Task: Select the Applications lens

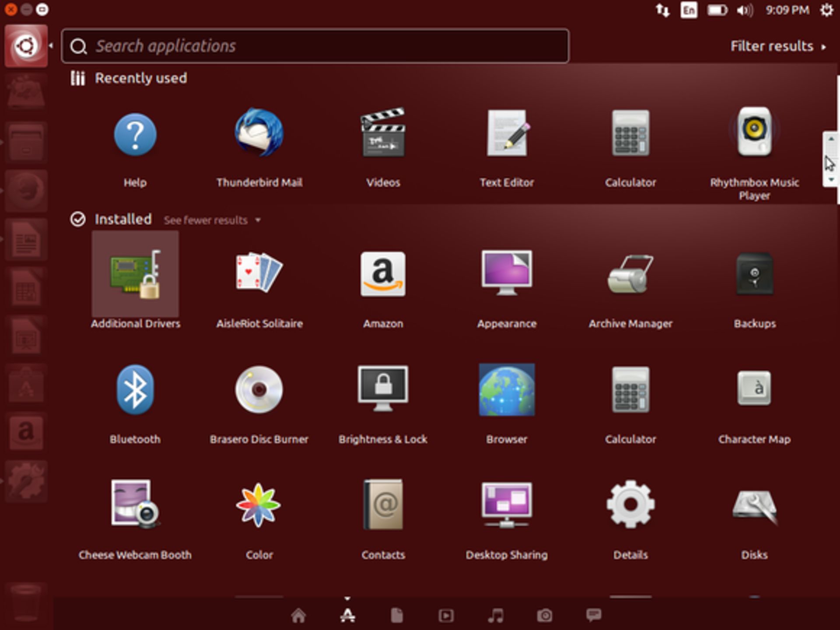Action: tap(348, 616)
